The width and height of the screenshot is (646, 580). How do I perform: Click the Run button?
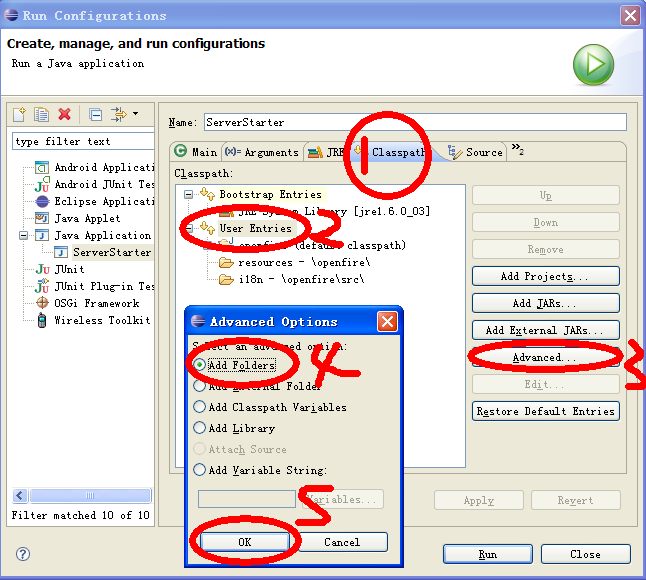pos(488,554)
